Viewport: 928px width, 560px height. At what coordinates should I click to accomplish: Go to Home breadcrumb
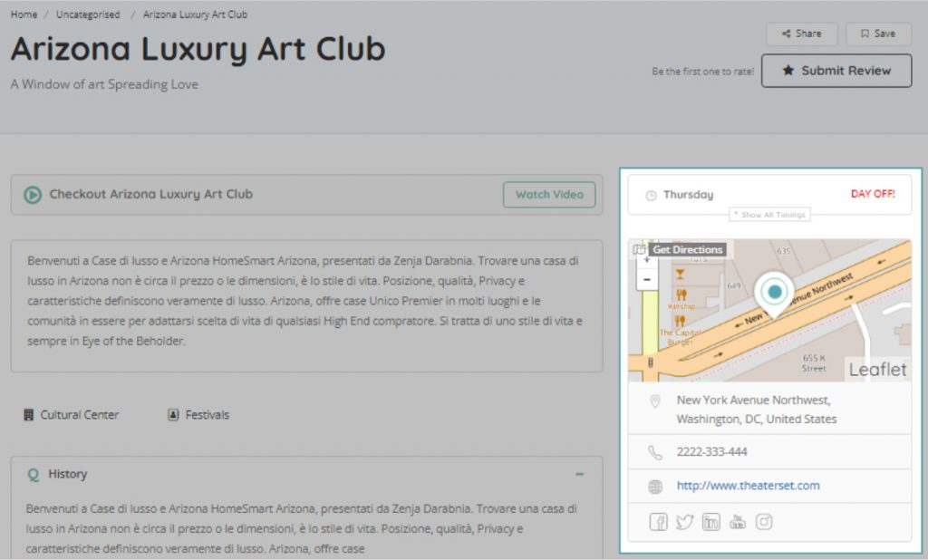pos(24,14)
